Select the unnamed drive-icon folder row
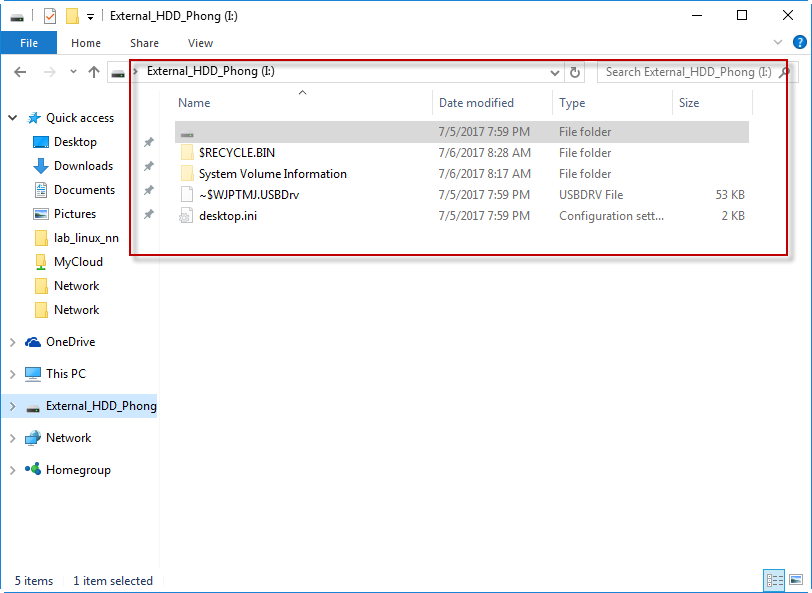This screenshot has width=812, height=593. [462, 132]
